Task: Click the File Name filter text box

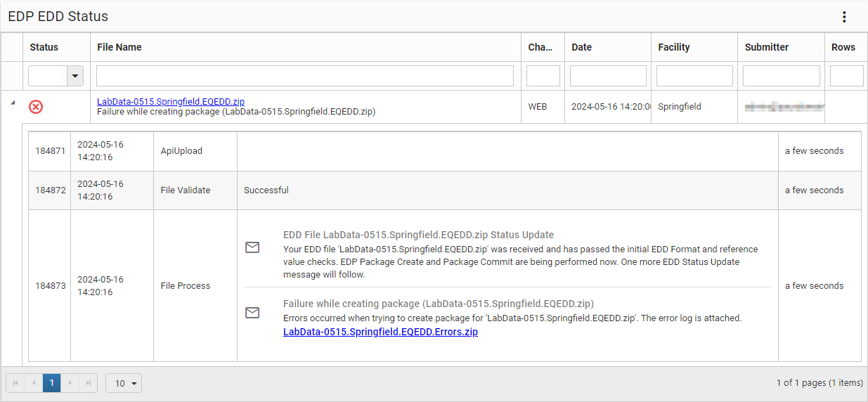Action: pyautogui.click(x=305, y=76)
